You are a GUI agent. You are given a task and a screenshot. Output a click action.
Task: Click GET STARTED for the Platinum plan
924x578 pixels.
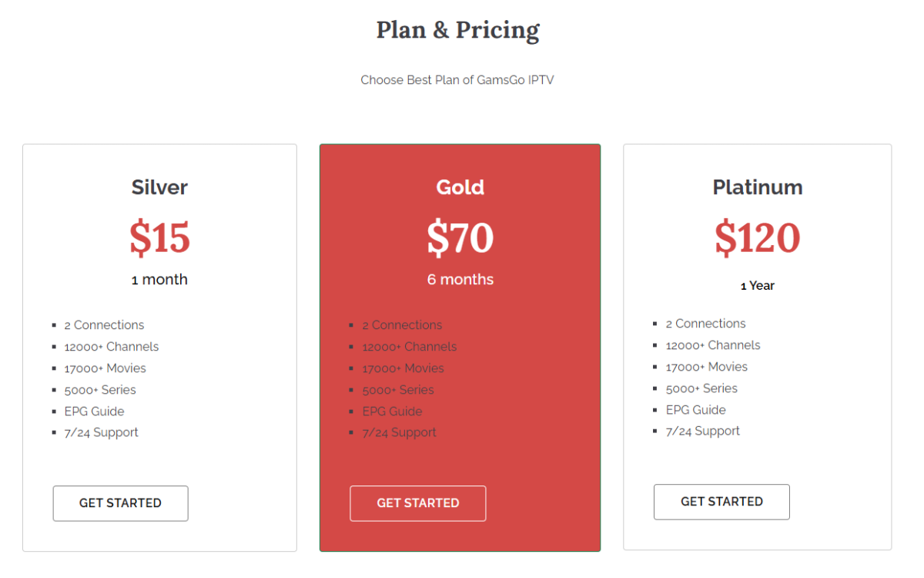[721, 502]
